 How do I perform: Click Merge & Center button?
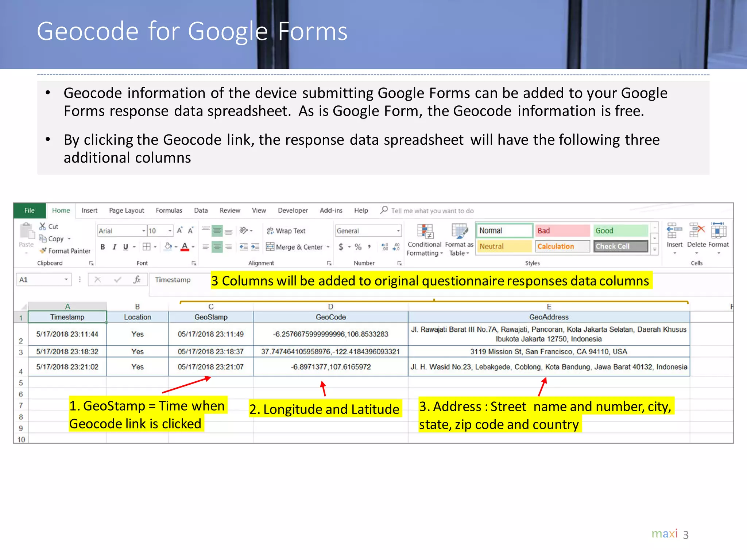click(x=294, y=247)
